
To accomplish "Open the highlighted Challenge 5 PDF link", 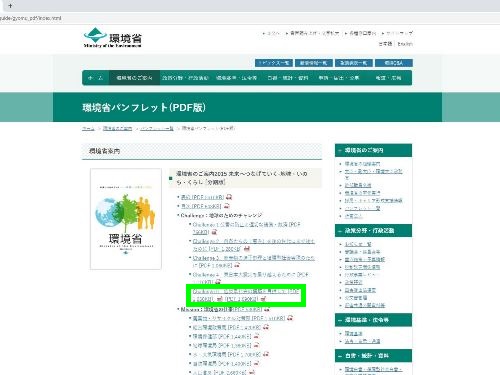I will pos(246,295).
